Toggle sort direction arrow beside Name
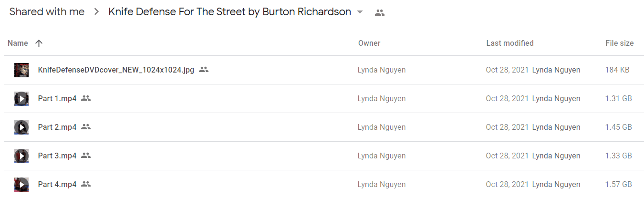The height and width of the screenshot is (198, 644). click(39, 43)
